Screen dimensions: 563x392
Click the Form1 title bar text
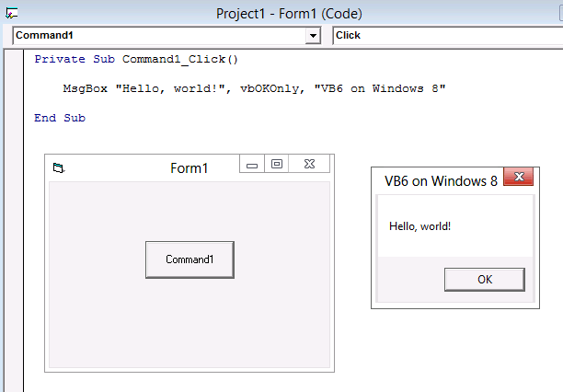(190, 168)
